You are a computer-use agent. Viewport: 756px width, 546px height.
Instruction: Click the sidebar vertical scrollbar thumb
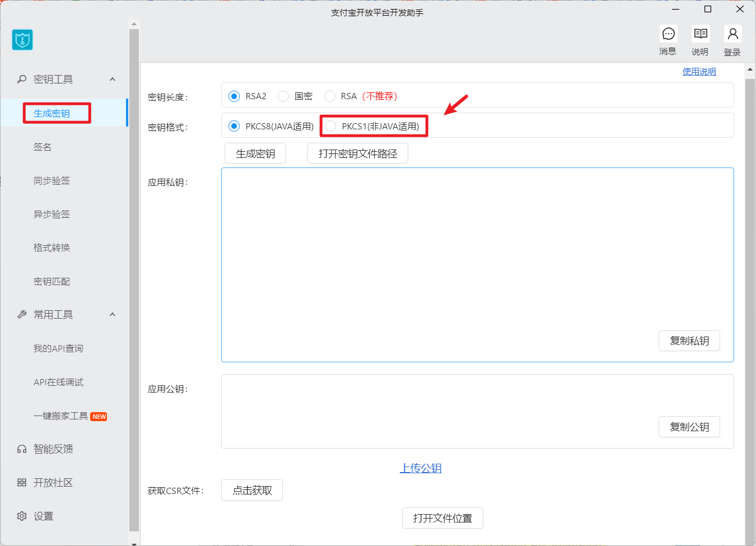coord(134,280)
